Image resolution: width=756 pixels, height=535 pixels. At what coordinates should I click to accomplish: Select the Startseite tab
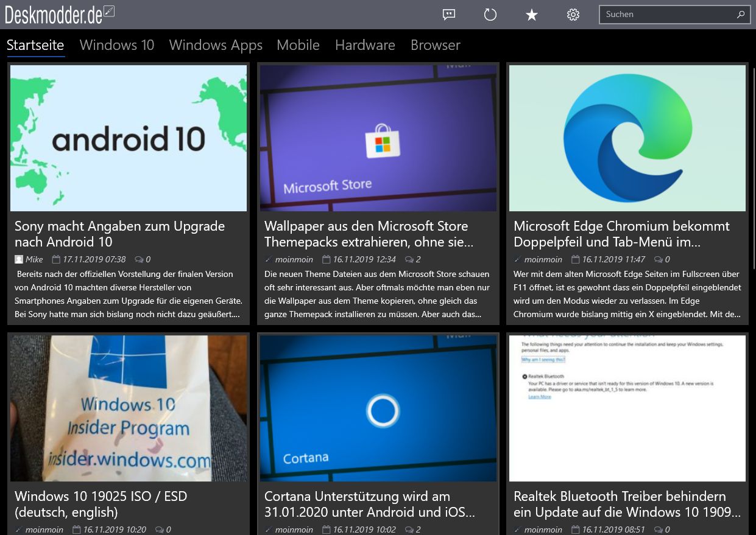(35, 45)
